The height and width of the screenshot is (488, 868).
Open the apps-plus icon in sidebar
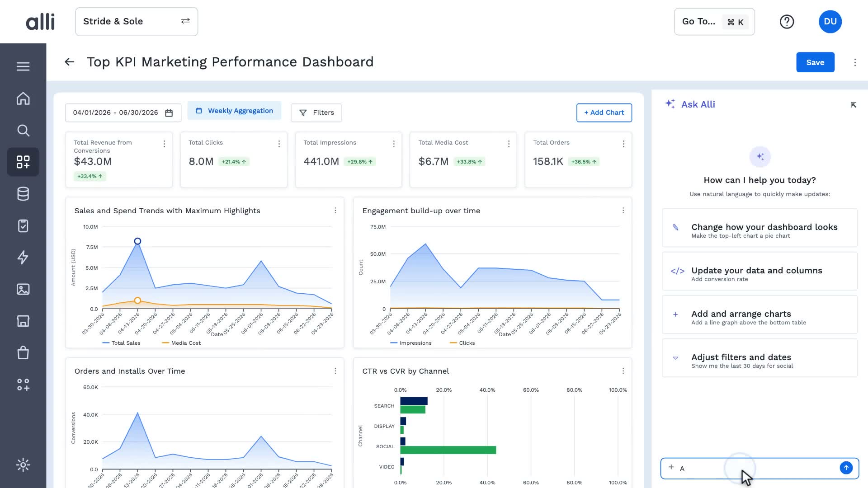23,385
